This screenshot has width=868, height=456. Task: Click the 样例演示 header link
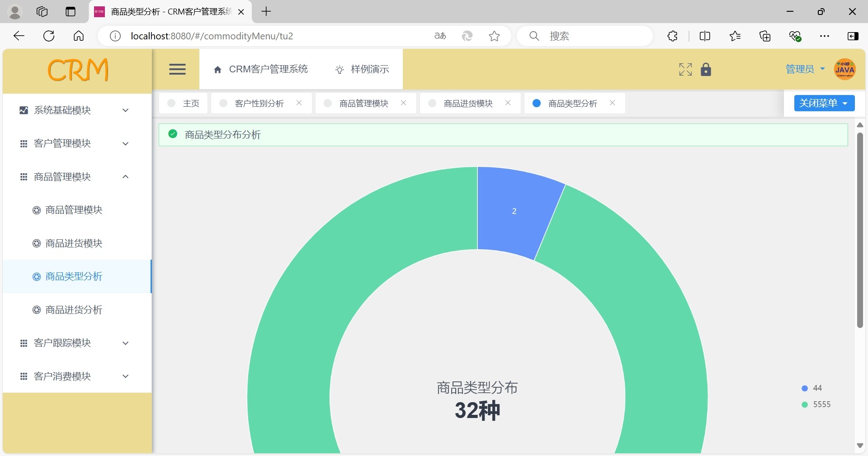click(362, 69)
